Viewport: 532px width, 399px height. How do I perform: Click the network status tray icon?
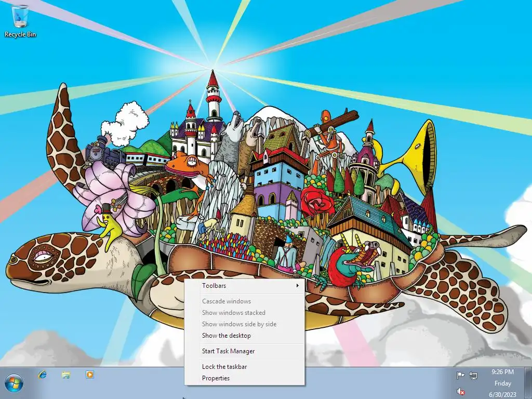[473, 376]
